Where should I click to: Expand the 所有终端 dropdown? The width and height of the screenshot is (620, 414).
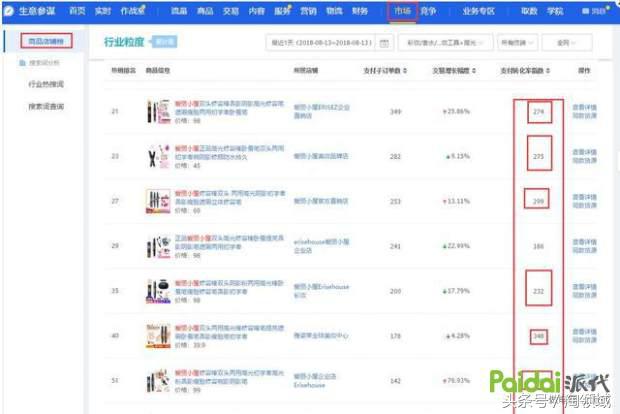pyautogui.click(x=517, y=43)
